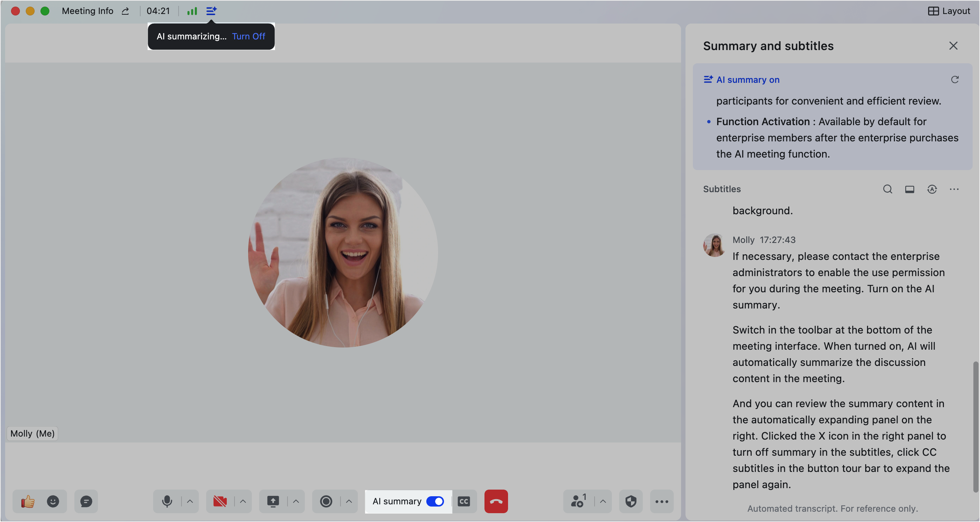The width and height of the screenshot is (980, 522).
Task: Search subtitles with magnifier icon
Action: (888, 189)
